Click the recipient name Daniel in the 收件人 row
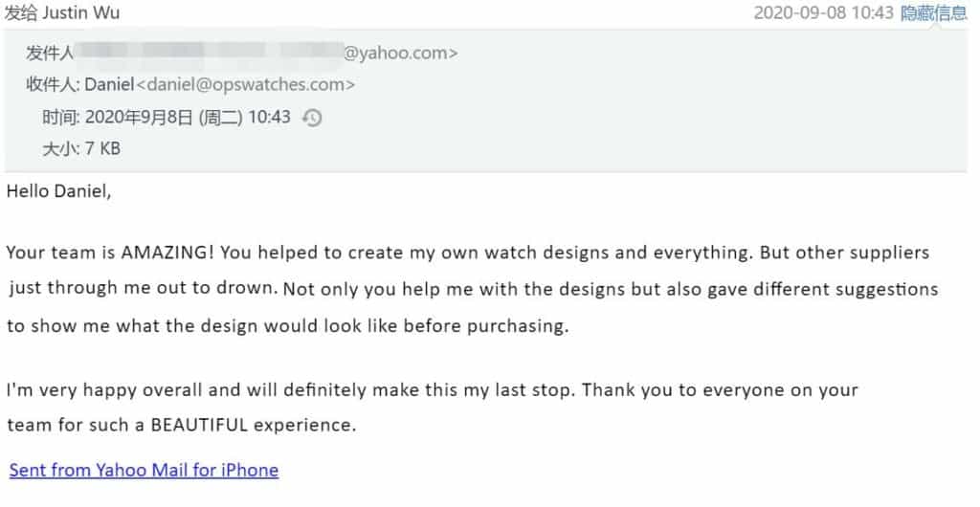The height and width of the screenshot is (507, 980). (109, 84)
